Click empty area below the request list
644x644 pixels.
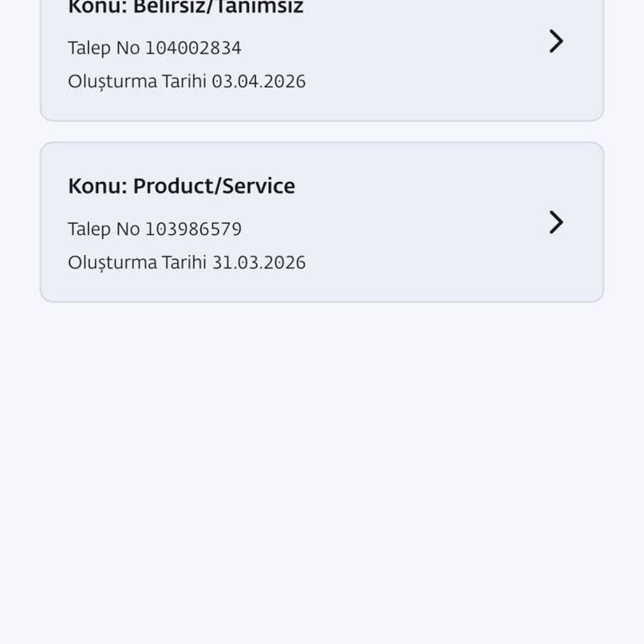point(322,470)
